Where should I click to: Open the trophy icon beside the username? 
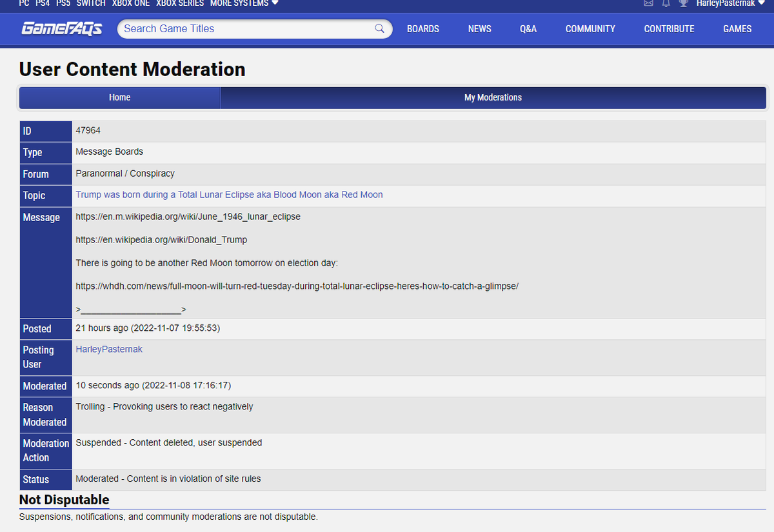684,3
